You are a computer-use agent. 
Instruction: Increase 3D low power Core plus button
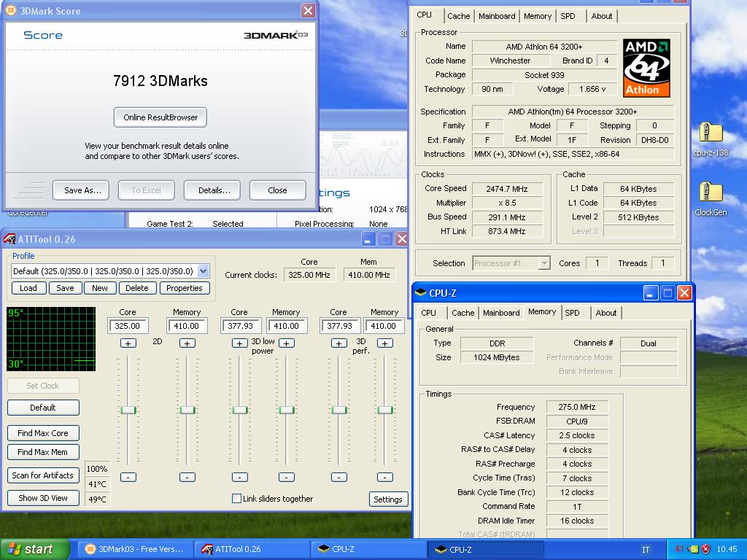(x=239, y=343)
